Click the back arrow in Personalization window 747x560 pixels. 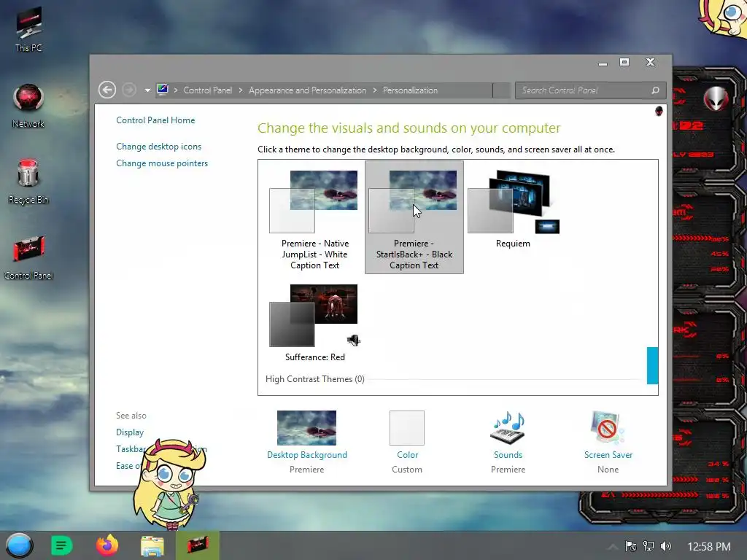coord(107,90)
